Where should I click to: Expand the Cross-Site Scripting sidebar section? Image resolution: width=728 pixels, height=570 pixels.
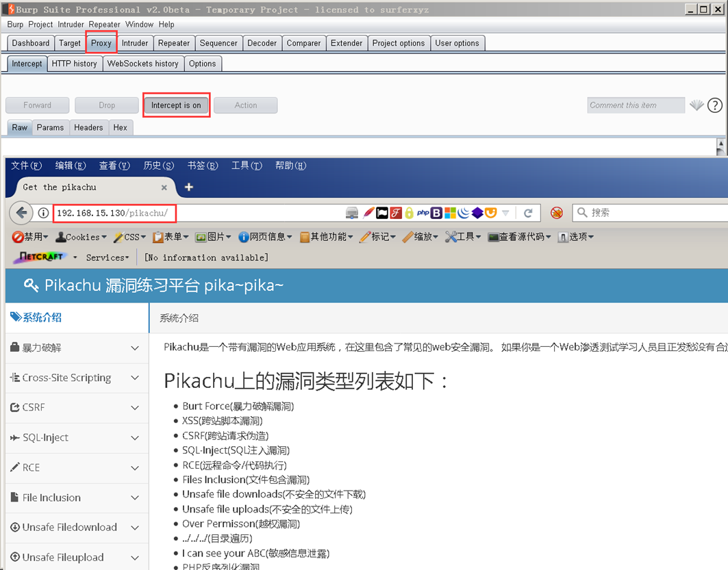[77, 378]
